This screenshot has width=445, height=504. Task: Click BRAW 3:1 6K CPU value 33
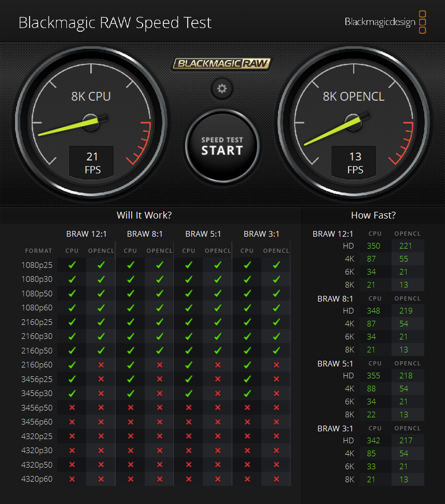click(x=371, y=467)
